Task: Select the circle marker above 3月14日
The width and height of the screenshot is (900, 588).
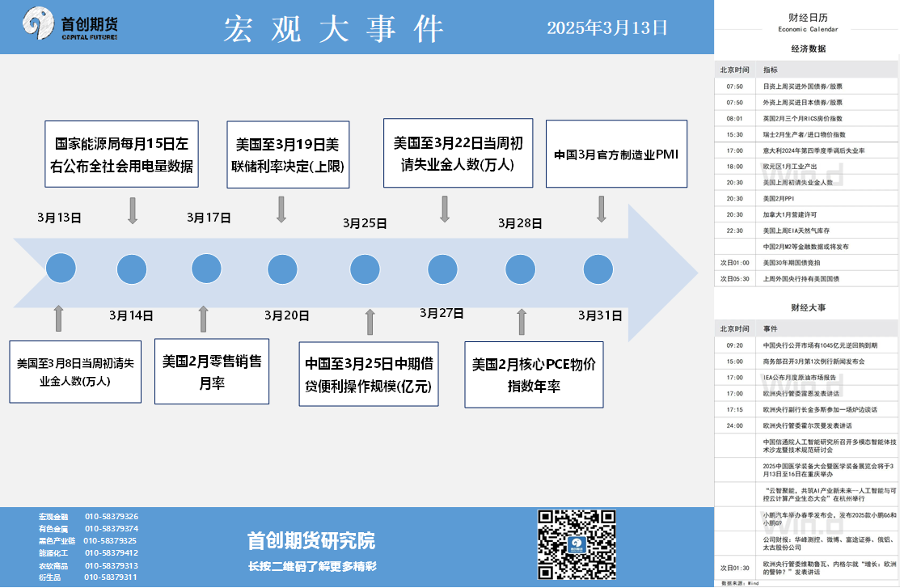Action: pyautogui.click(x=132, y=269)
